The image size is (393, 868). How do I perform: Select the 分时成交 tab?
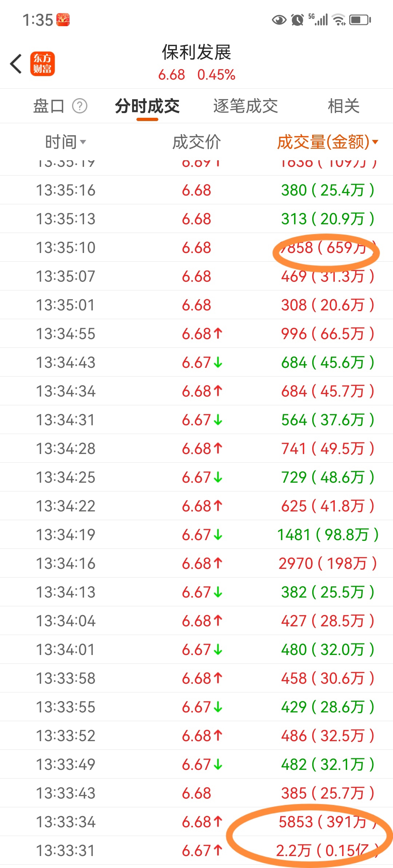[x=147, y=106]
